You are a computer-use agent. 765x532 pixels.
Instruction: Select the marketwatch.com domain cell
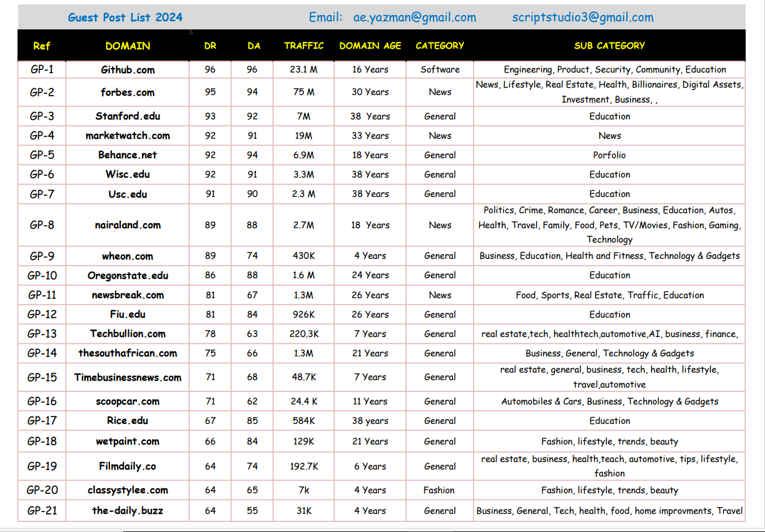tap(128, 136)
